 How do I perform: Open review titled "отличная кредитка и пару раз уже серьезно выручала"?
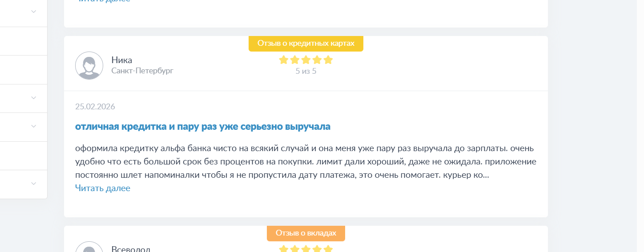[203, 127]
